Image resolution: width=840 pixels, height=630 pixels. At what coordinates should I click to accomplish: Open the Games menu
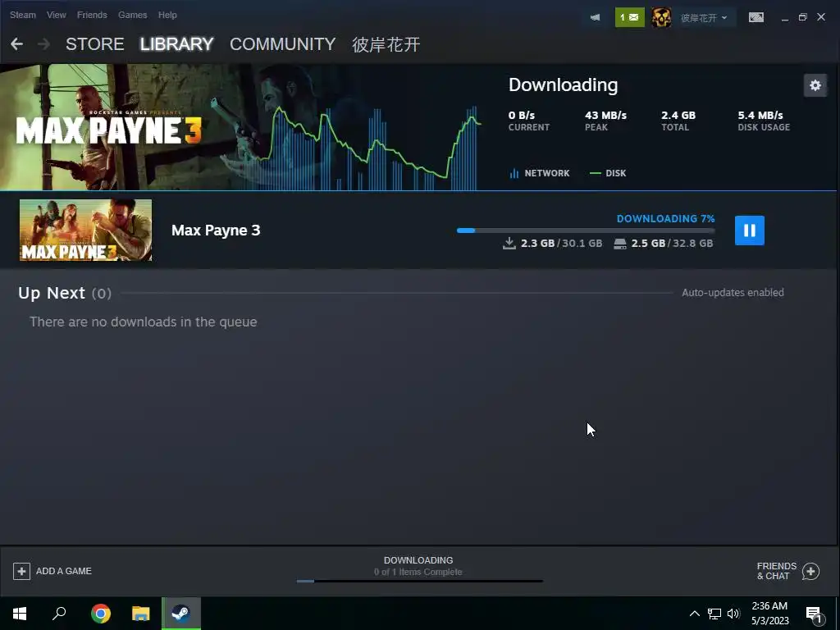(x=132, y=15)
